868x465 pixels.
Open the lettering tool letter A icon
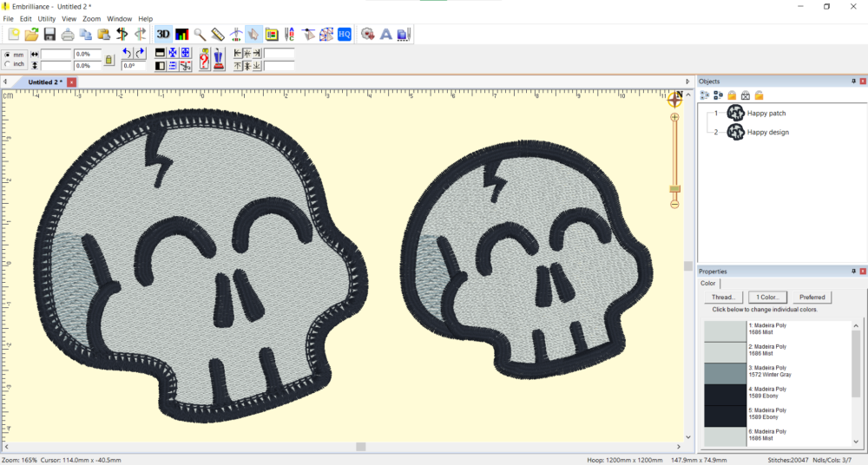point(386,35)
